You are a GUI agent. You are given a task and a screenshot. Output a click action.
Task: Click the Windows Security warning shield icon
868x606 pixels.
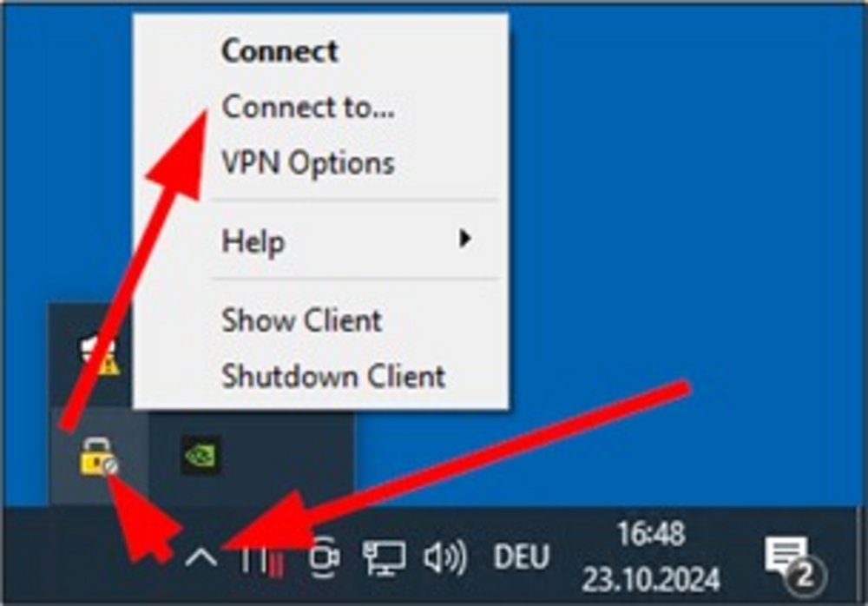[x=100, y=356]
